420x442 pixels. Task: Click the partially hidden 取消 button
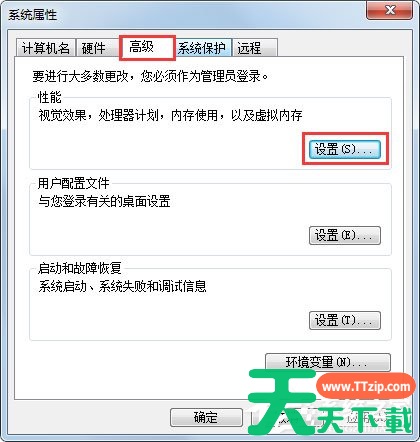coord(287,417)
